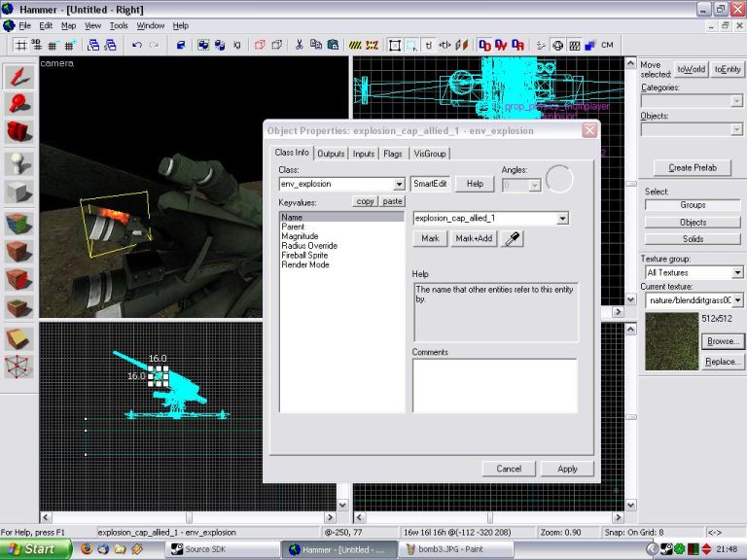Toggle the Cordon state (striped) icon

[x=355, y=46]
